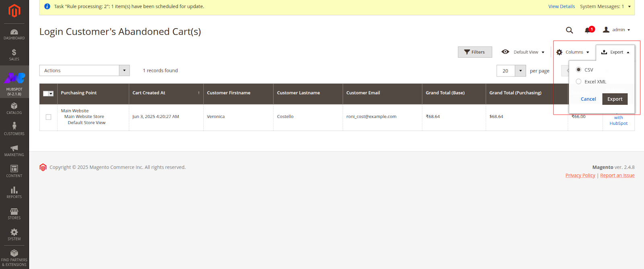The width and height of the screenshot is (644, 269).
Task: Select the CSV export format
Action: pyautogui.click(x=578, y=70)
